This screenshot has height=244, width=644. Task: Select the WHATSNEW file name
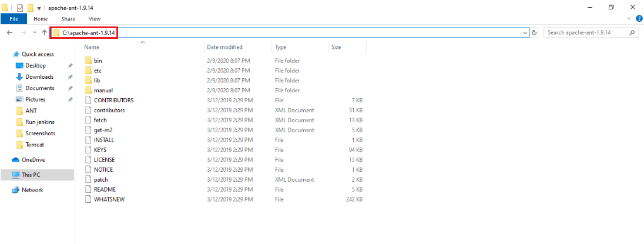(109, 199)
